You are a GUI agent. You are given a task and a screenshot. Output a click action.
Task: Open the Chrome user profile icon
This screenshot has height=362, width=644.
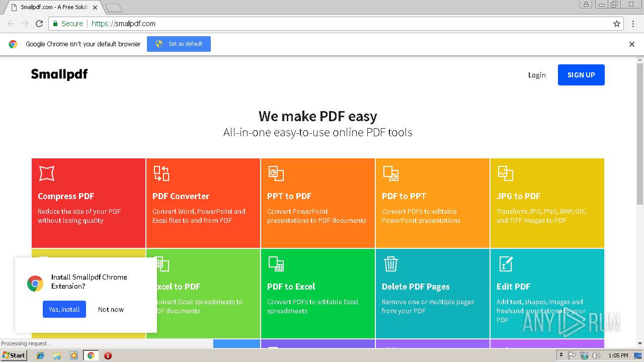pyautogui.click(x=586, y=4)
